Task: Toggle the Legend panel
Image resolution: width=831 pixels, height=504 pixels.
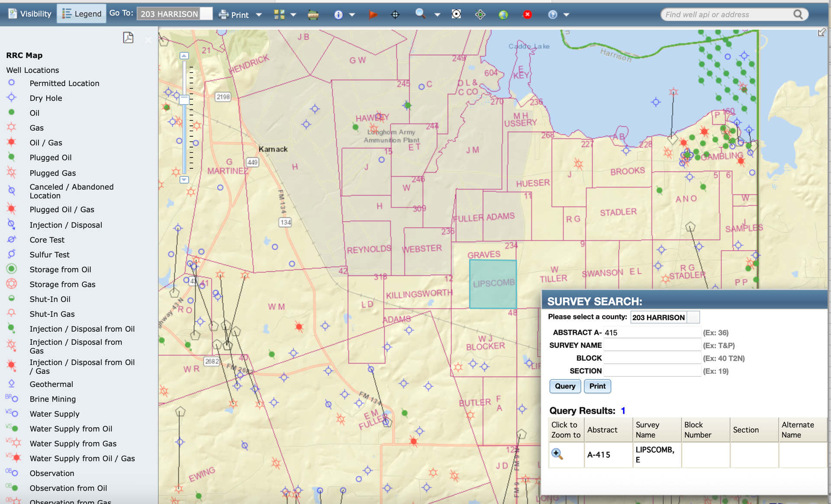Action: click(82, 14)
